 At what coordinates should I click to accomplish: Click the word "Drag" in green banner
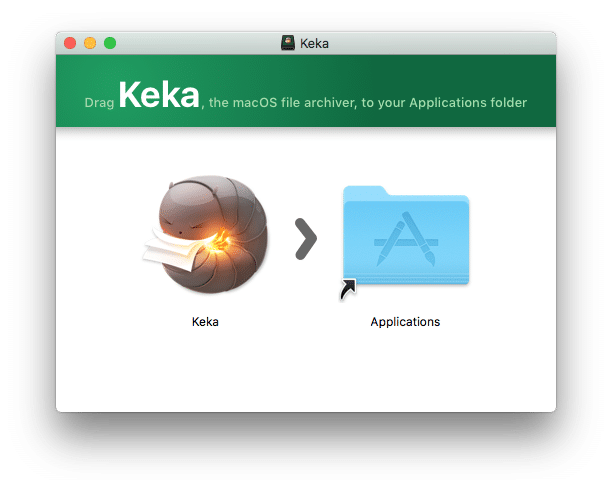[100, 102]
